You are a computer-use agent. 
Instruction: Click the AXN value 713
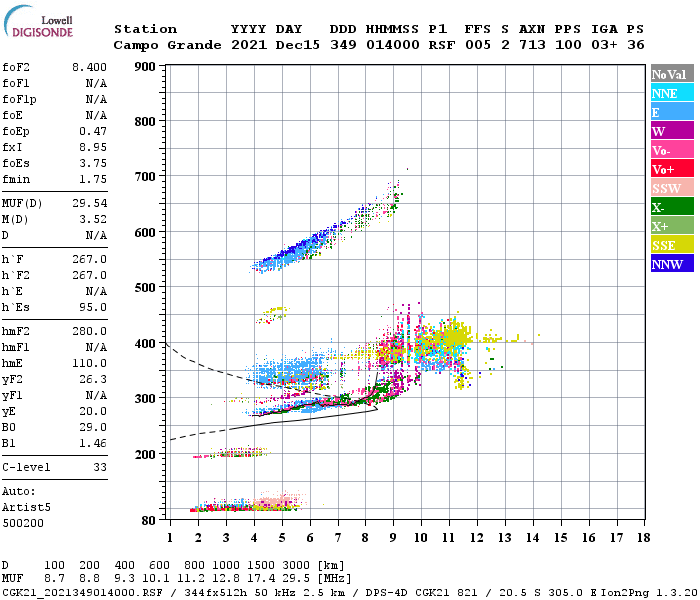[532, 45]
